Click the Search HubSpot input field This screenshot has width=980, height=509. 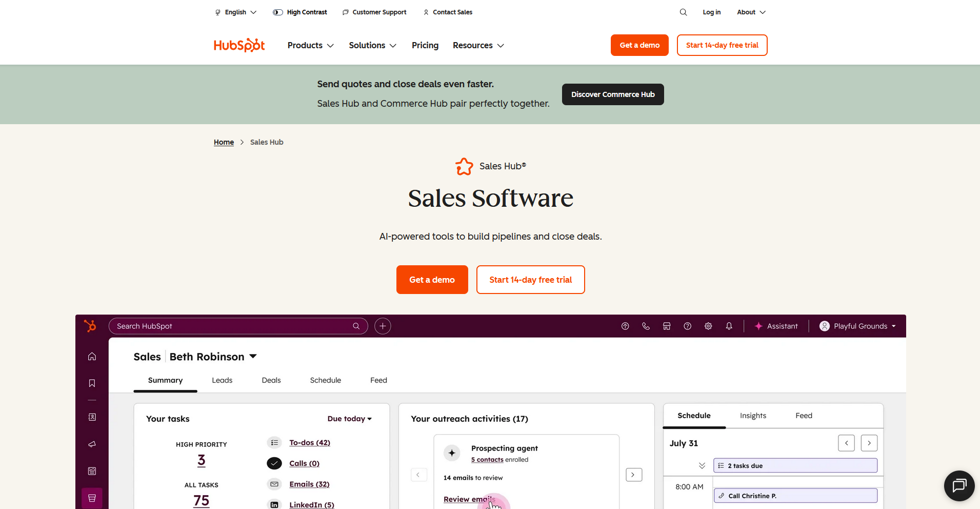pyautogui.click(x=238, y=326)
